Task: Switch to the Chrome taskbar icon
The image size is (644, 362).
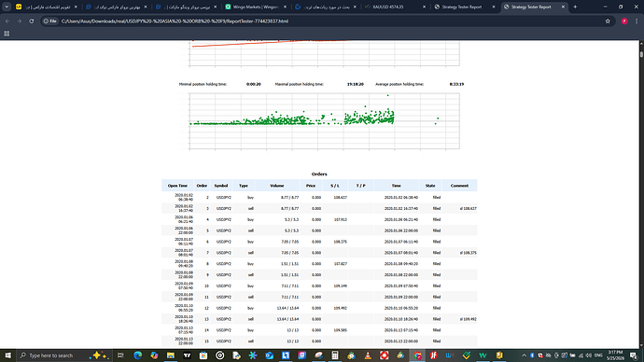Action: [x=417, y=355]
